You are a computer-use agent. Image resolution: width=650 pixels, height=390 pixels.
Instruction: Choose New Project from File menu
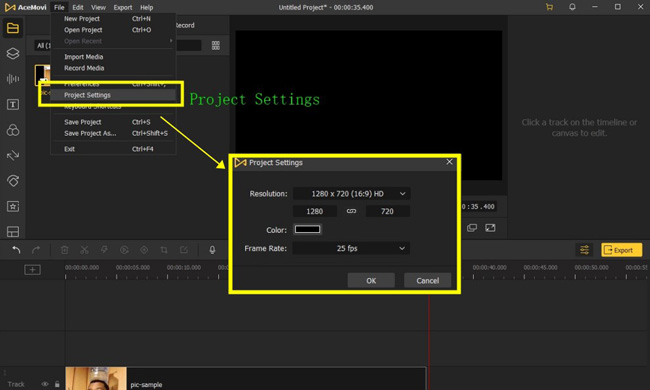click(x=113, y=19)
